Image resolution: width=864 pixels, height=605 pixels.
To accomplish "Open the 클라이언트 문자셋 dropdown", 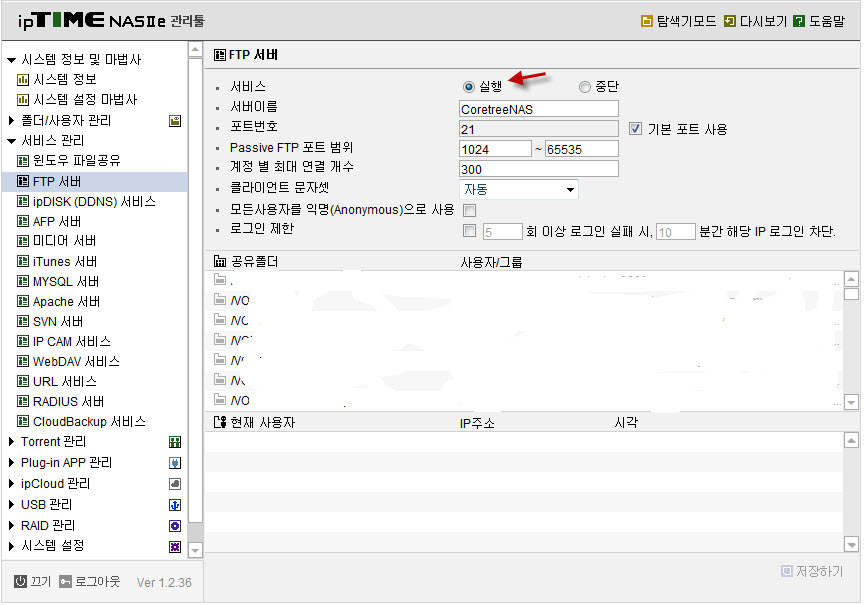I will [519, 190].
